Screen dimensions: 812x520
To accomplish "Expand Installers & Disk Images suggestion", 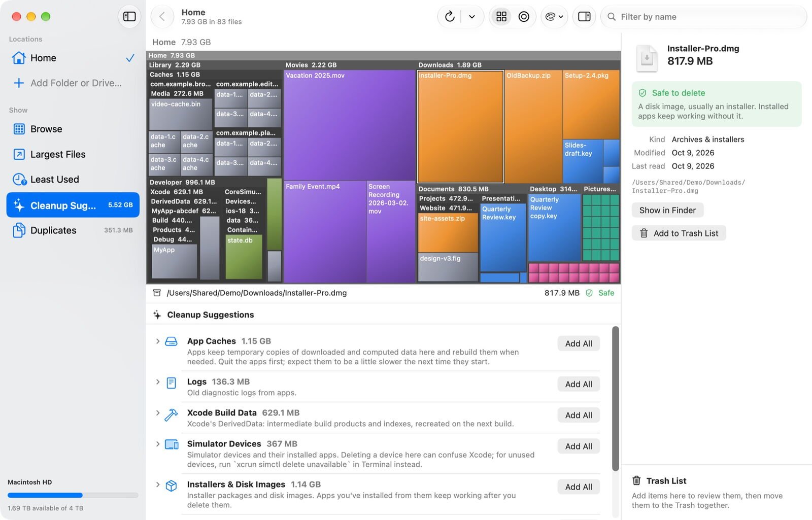I will (x=158, y=484).
